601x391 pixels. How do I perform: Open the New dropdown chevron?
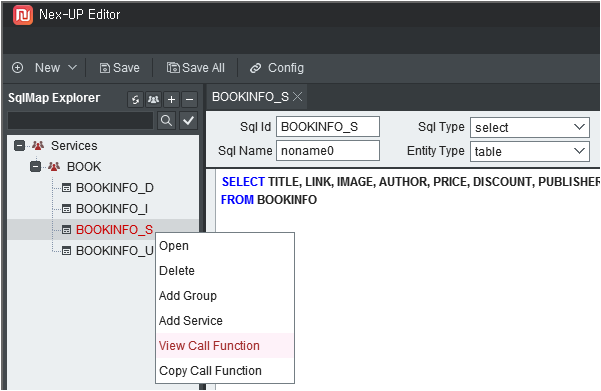[72, 67]
